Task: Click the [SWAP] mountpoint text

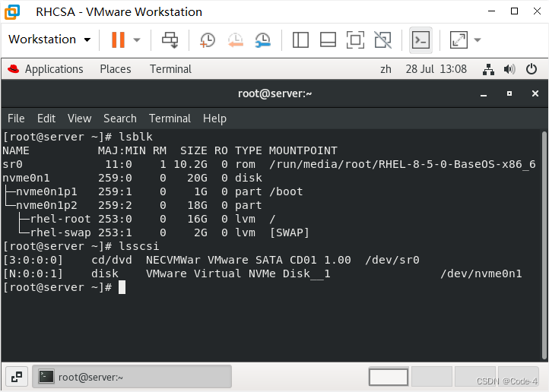Action: point(290,232)
